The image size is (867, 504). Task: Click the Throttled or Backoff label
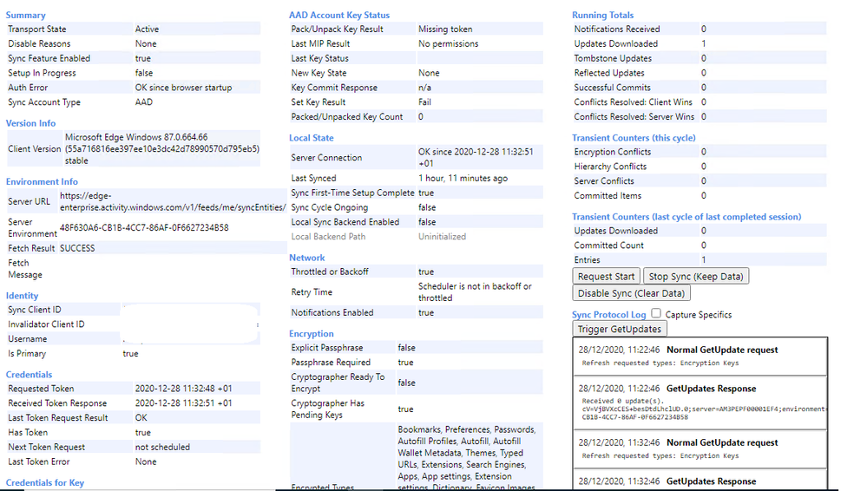[330, 272]
